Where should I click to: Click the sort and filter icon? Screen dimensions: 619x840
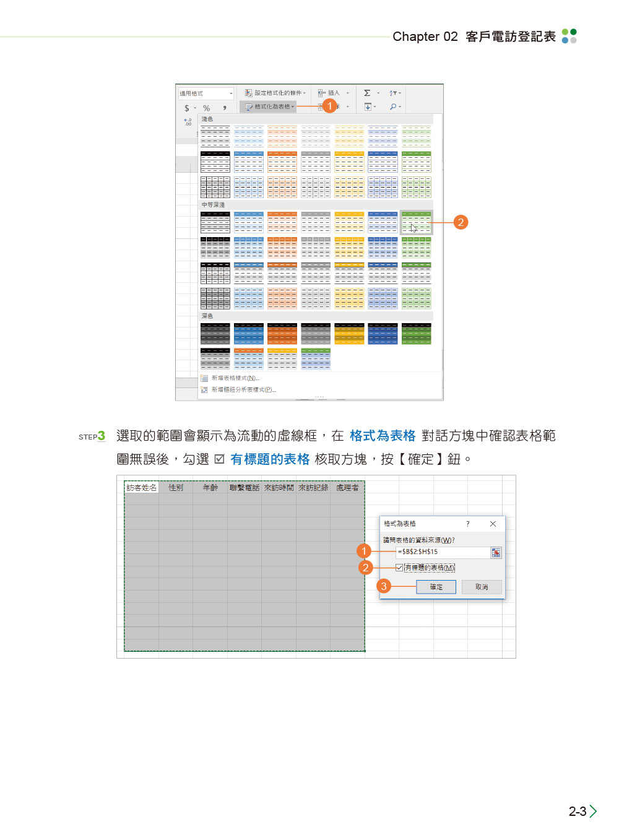(393, 93)
